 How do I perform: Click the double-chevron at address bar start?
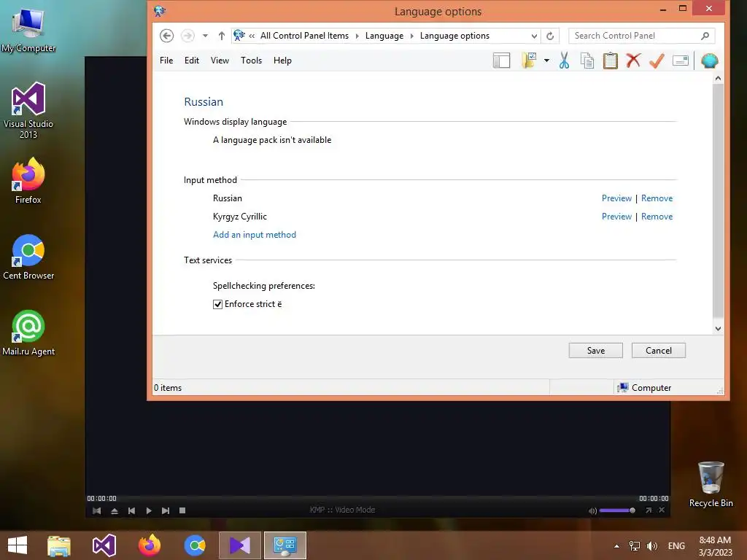point(252,36)
